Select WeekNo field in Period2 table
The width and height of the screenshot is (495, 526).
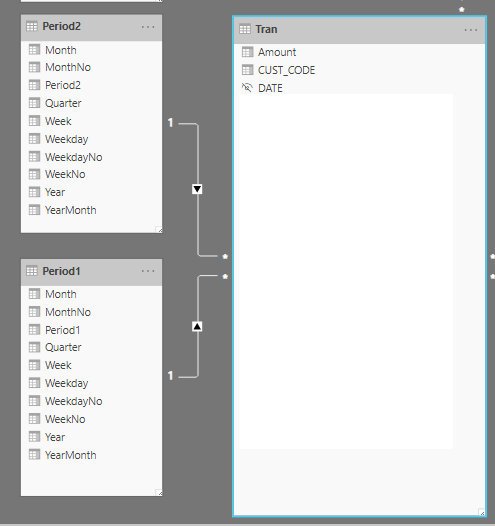[x=65, y=174]
